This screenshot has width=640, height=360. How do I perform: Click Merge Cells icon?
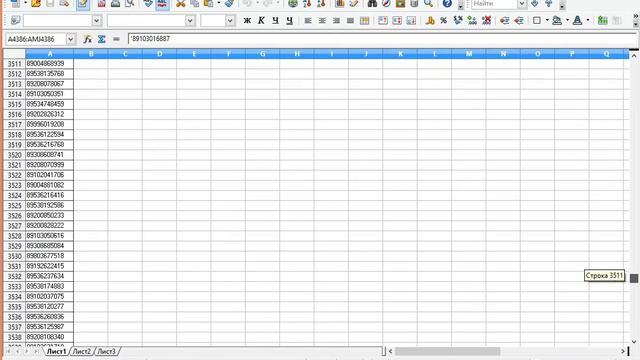tap(364, 20)
